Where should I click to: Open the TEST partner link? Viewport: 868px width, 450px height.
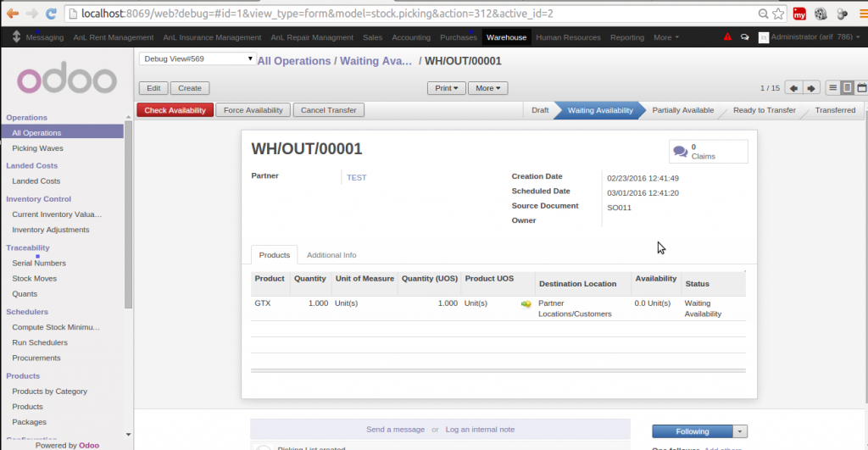coord(356,177)
